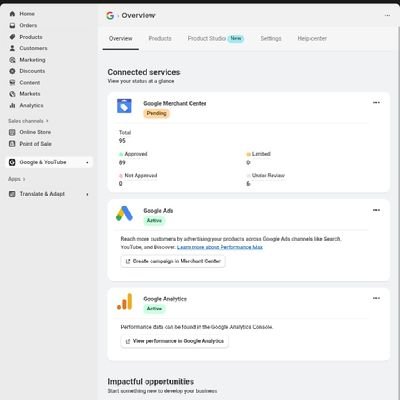Click the Google Merchant Center title
Screen dimensions: 400x400
175,104
